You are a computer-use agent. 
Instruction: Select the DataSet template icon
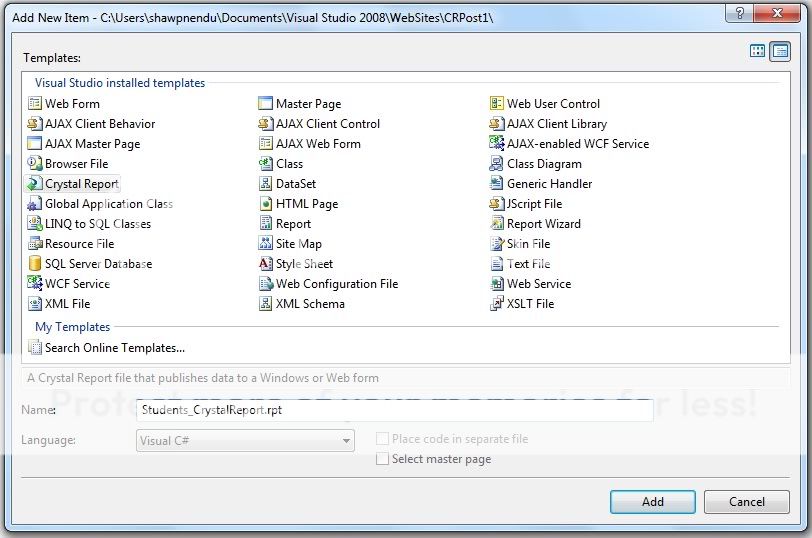tap(266, 184)
